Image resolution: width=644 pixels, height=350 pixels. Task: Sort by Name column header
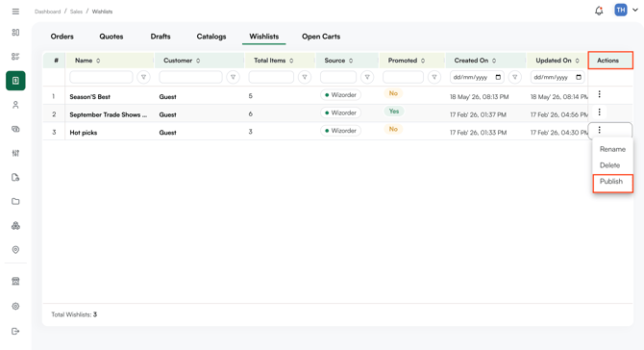point(87,61)
